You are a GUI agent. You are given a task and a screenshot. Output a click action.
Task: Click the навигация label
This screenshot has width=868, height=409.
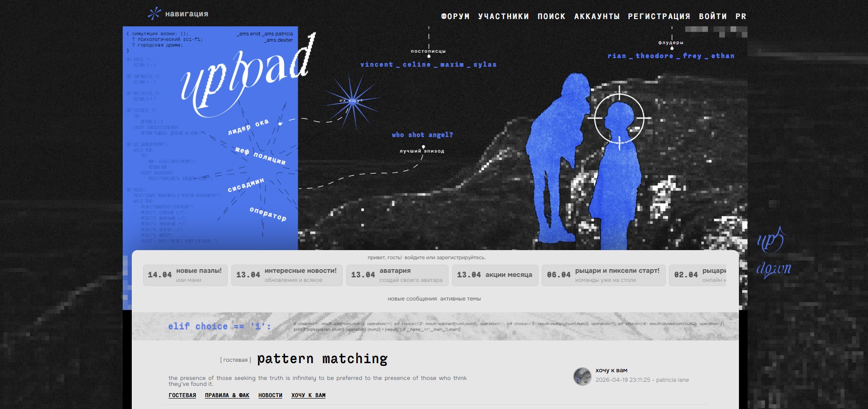(186, 14)
